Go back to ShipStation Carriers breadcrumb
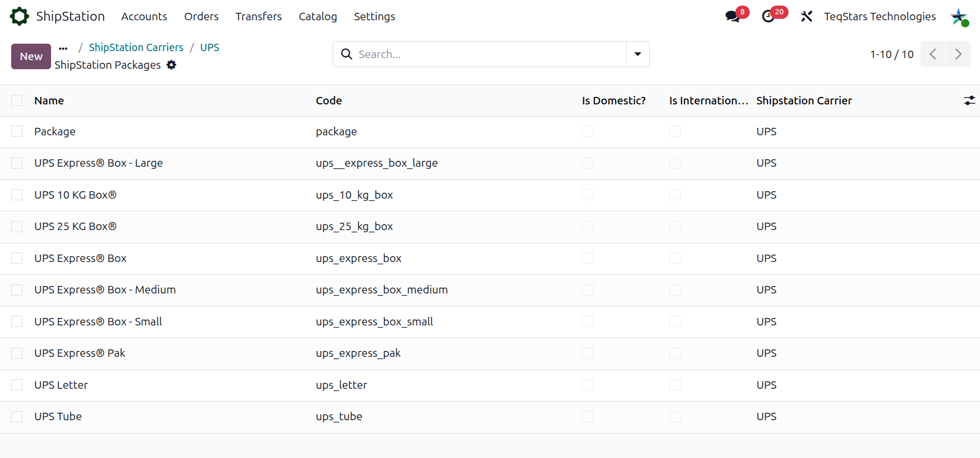 136,47
